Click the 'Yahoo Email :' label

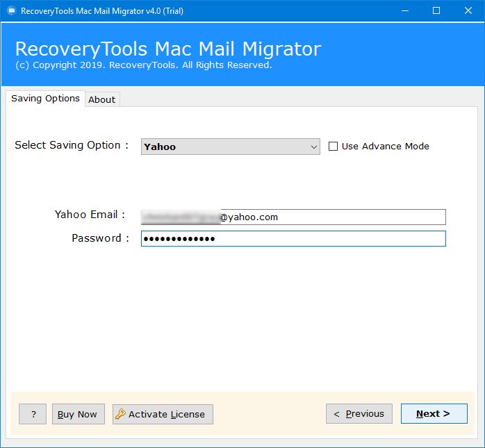90,215
